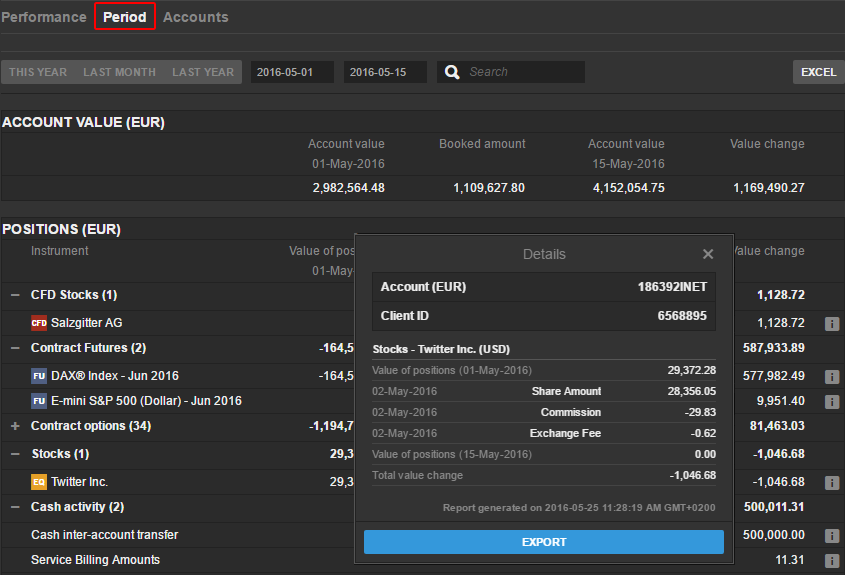Image resolution: width=845 pixels, height=575 pixels.
Task: Close the Details popup
Action: coord(708,255)
